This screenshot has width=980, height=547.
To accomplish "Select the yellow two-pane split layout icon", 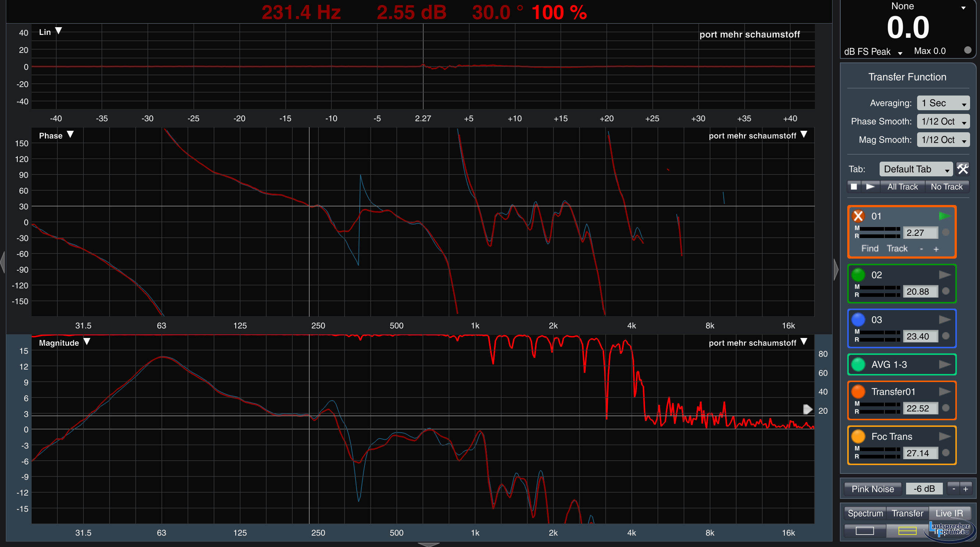I will (x=907, y=531).
